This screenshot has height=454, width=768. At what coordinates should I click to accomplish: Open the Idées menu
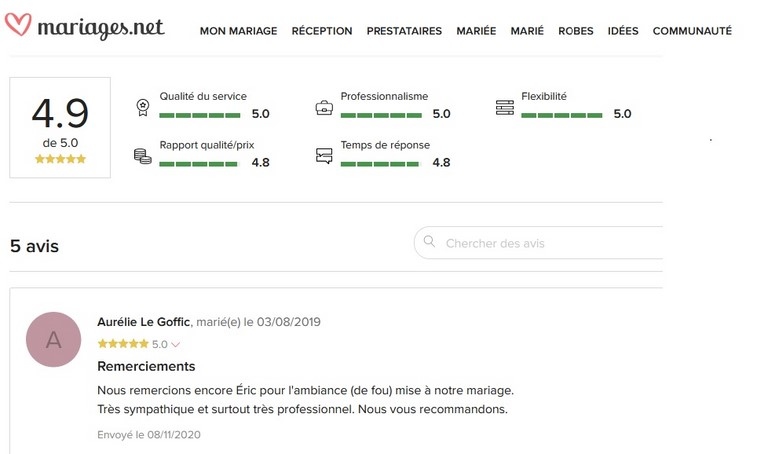tap(622, 31)
